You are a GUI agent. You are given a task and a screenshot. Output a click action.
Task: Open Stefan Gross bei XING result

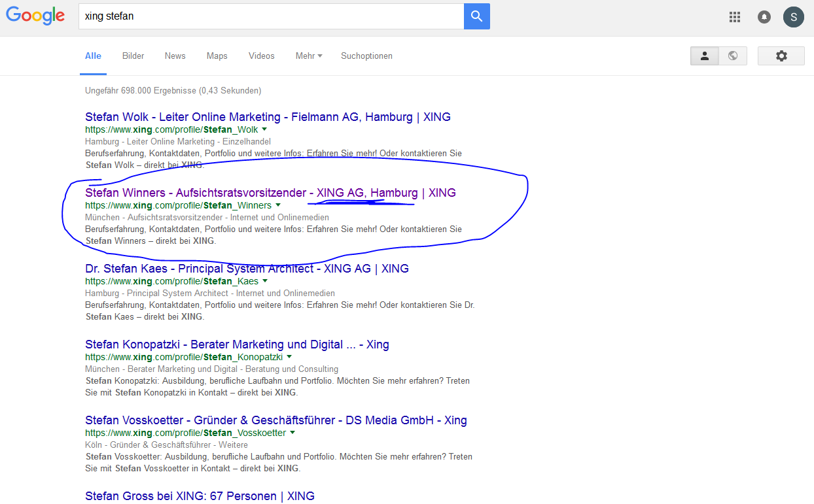click(x=200, y=496)
